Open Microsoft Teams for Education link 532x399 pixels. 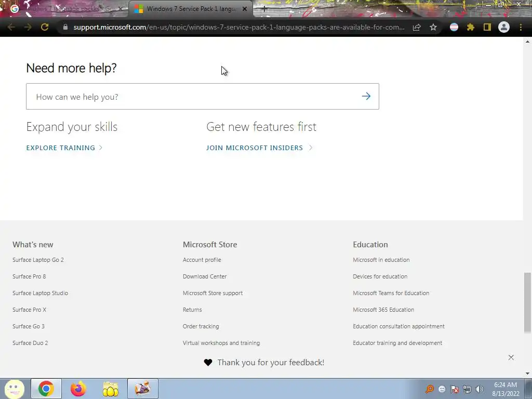click(391, 293)
